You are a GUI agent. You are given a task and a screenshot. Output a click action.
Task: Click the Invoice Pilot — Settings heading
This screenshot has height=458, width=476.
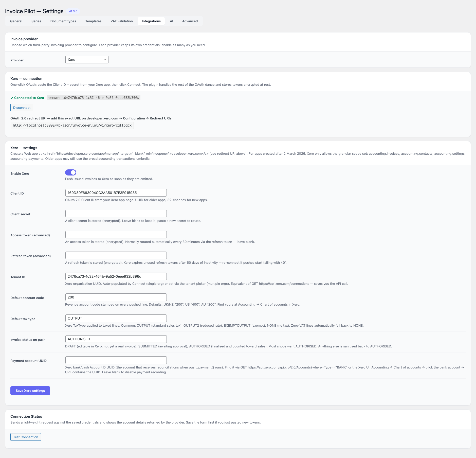click(x=34, y=11)
